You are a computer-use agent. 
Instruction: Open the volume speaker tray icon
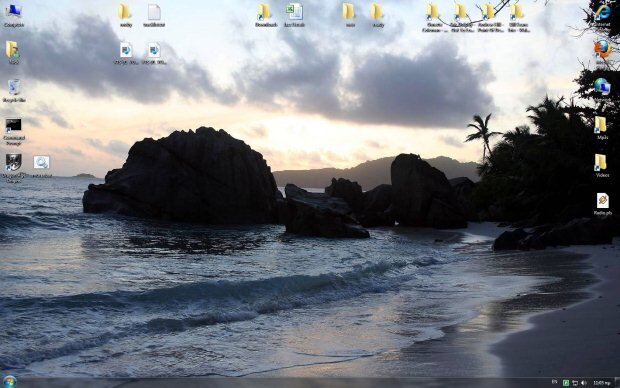click(x=583, y=383)
